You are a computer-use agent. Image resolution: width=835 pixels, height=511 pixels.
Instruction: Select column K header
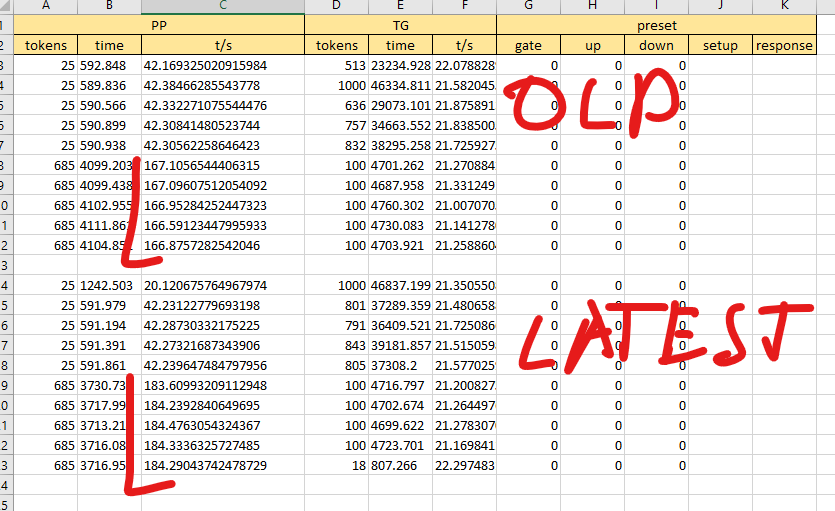tap(784, 6)
